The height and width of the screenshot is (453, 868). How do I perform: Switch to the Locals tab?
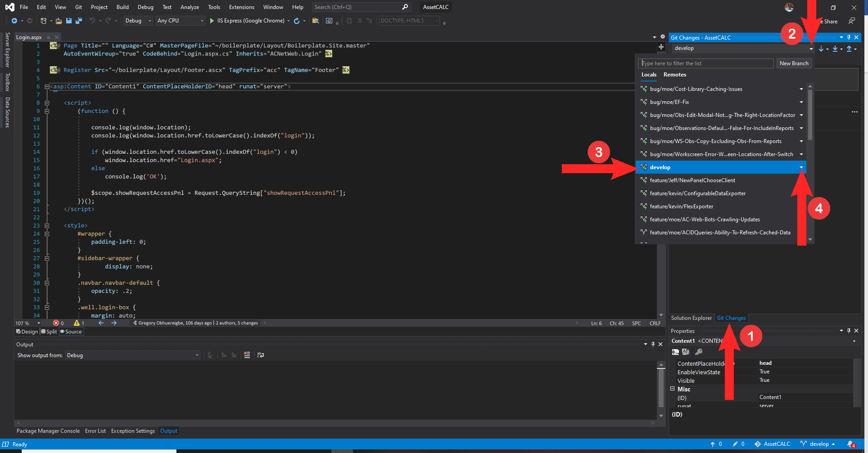point(649,75)
